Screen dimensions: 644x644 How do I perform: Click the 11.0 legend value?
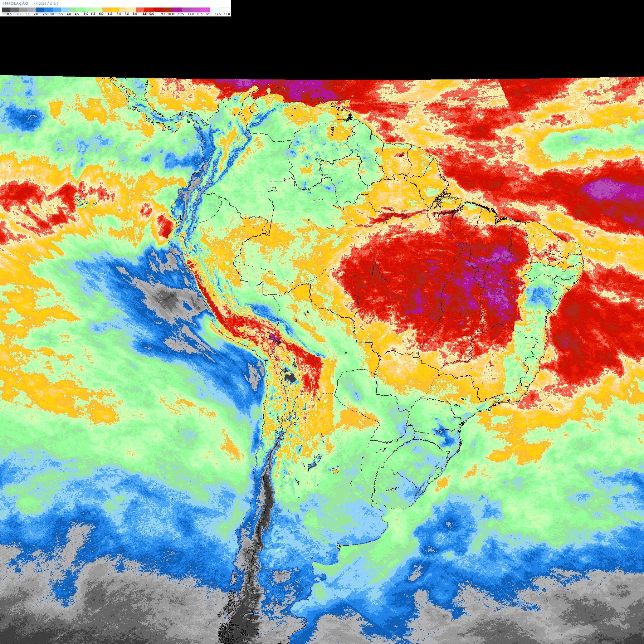[x=191, y=14]
